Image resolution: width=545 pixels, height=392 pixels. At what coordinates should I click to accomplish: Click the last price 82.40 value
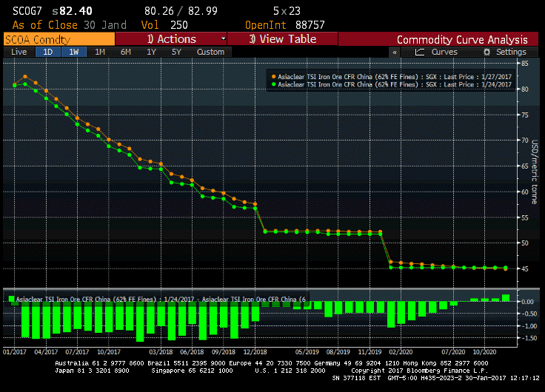click(x=76, y=11)
